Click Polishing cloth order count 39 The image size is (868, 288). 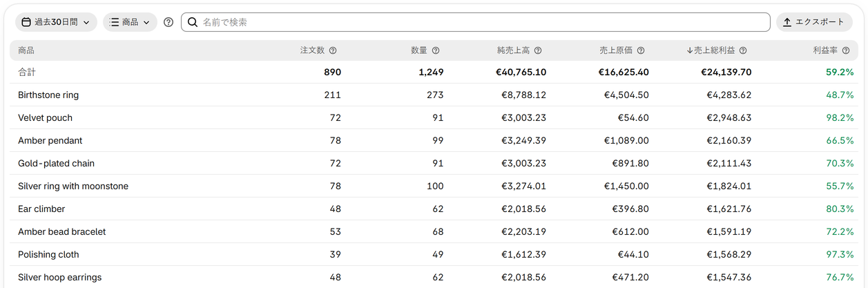coord(335,254)
